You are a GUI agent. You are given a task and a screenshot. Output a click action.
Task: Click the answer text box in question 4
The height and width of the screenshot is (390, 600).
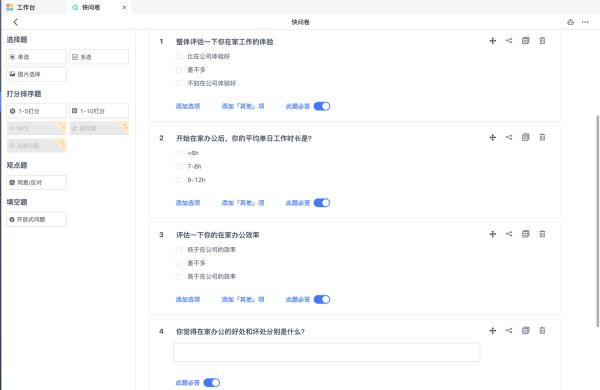(x=327, y=352)
